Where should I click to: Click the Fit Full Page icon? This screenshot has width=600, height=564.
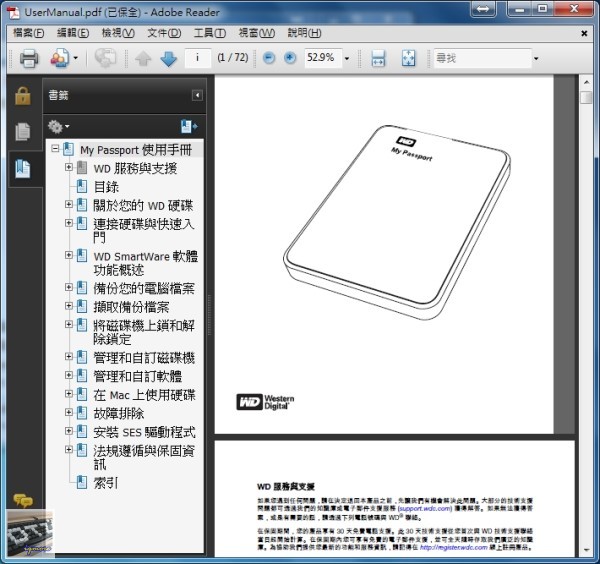pos(408,59)
